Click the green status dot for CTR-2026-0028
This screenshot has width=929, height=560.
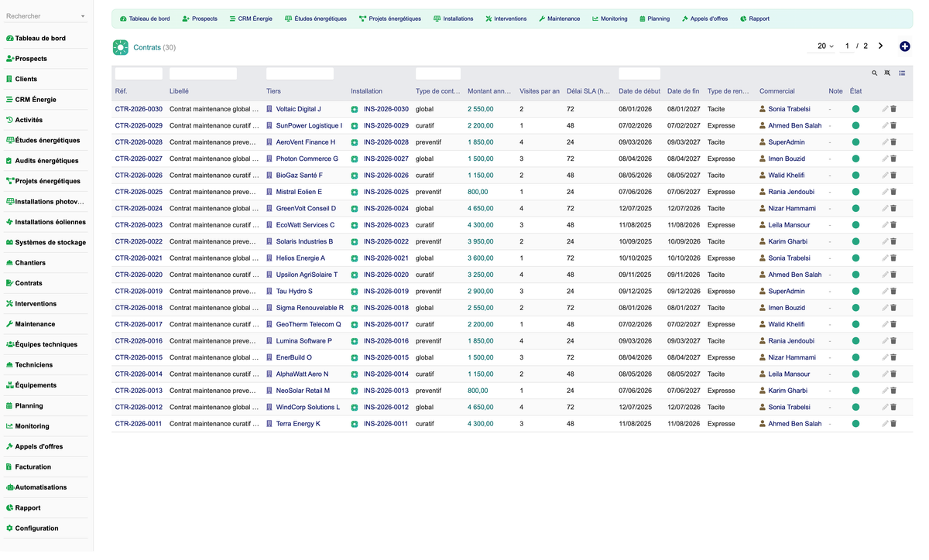(x=855, y=142)
